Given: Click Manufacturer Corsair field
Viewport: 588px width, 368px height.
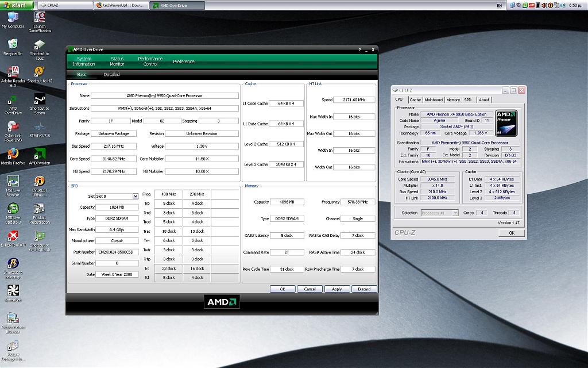Looking at the screenshot, I should [x=117, y=241].
